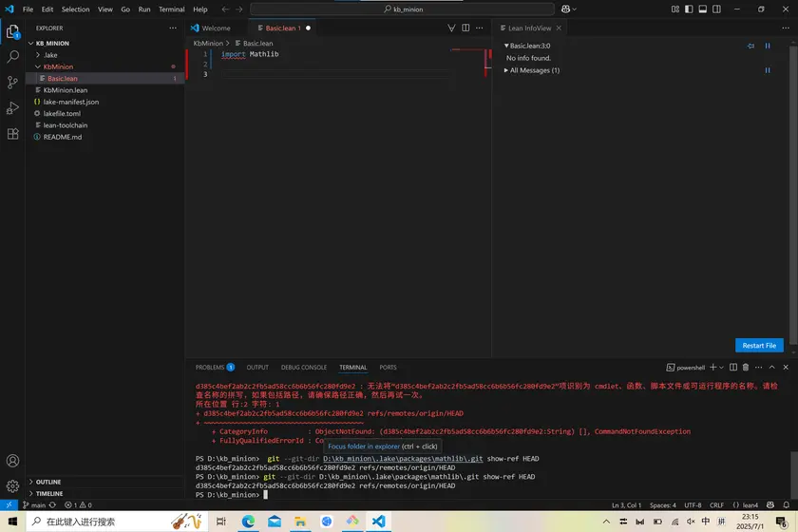Open the Source Control view

pos(12,83)
